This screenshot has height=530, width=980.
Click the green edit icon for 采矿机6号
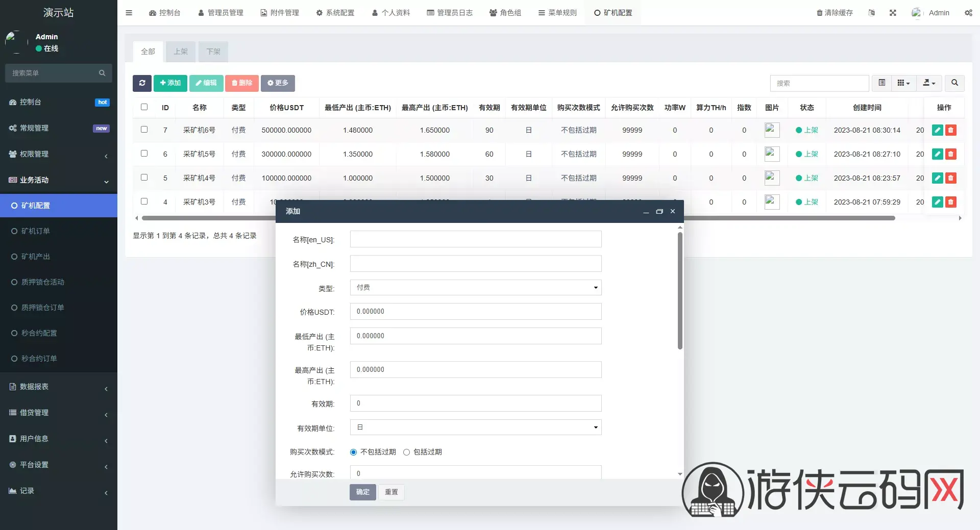tap(937, 130)
